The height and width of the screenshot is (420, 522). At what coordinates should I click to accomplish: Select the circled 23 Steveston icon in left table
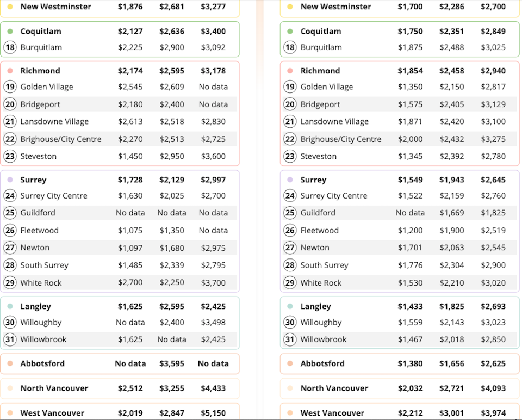[10, 156]
